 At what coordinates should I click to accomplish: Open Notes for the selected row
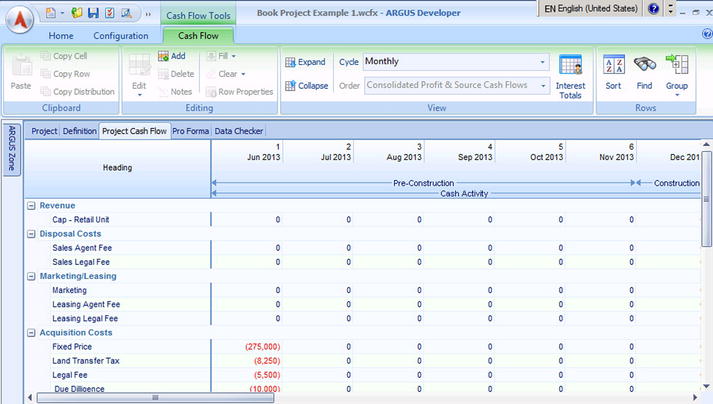click(175, 91)
